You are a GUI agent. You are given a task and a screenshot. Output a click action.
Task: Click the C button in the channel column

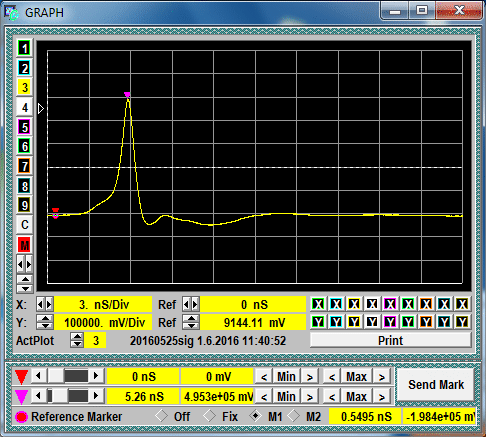[24, 225]
